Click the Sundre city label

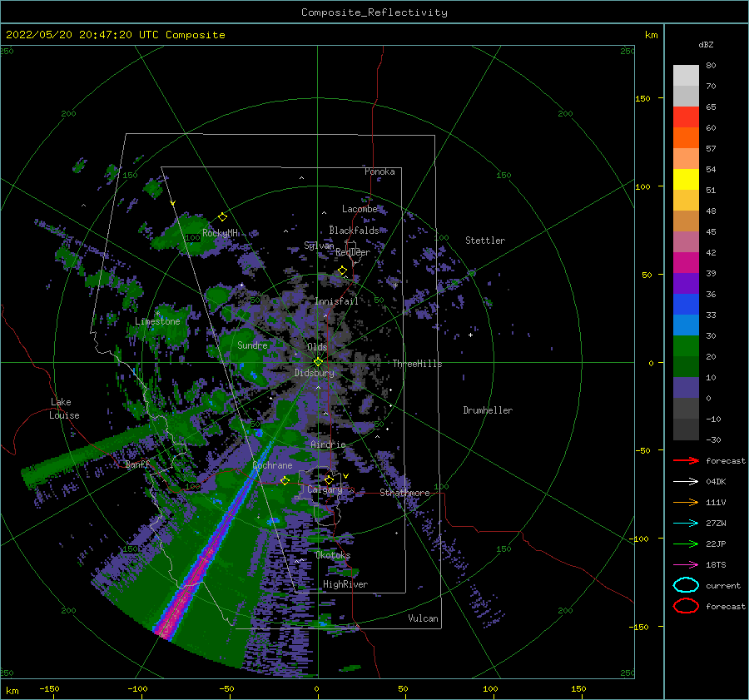coord(252,345)
